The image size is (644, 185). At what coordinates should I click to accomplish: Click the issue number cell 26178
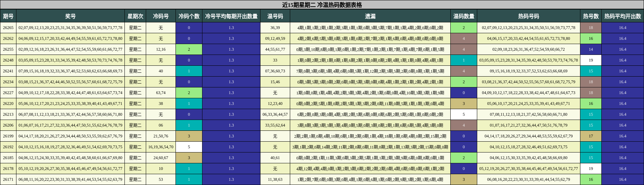[x=8, y=169]
